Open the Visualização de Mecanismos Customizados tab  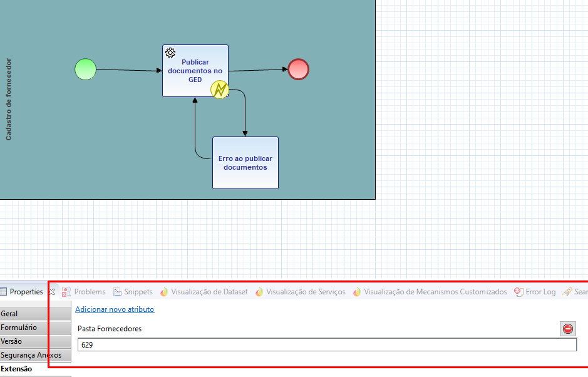pos(430,292)
